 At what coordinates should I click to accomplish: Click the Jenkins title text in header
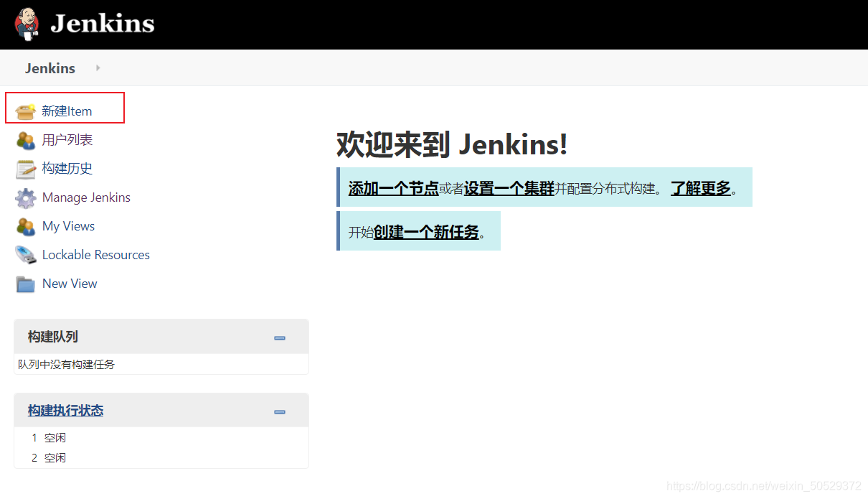click(103, 24)
